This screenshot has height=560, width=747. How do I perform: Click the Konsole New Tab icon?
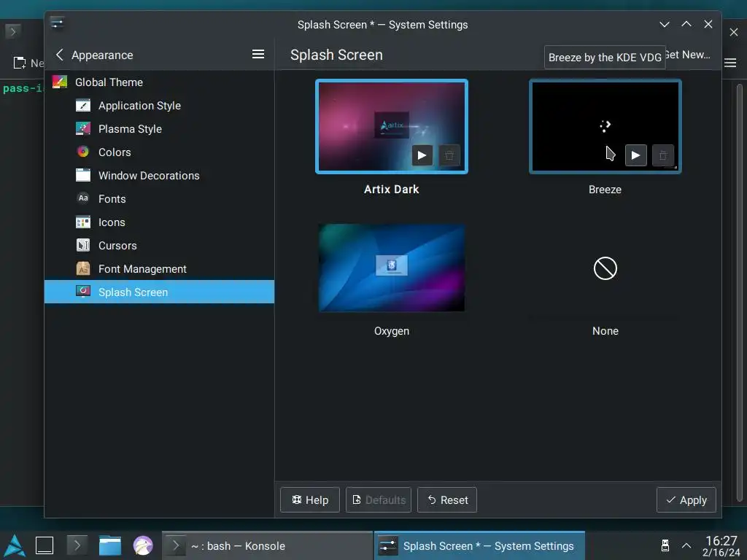[20, 63]
